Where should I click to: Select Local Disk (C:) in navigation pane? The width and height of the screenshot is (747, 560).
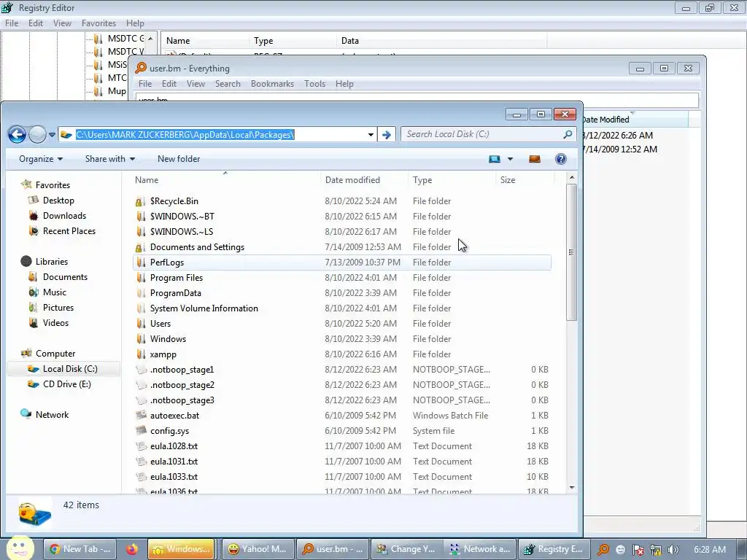pyautogui.click(x=70, y=368)
